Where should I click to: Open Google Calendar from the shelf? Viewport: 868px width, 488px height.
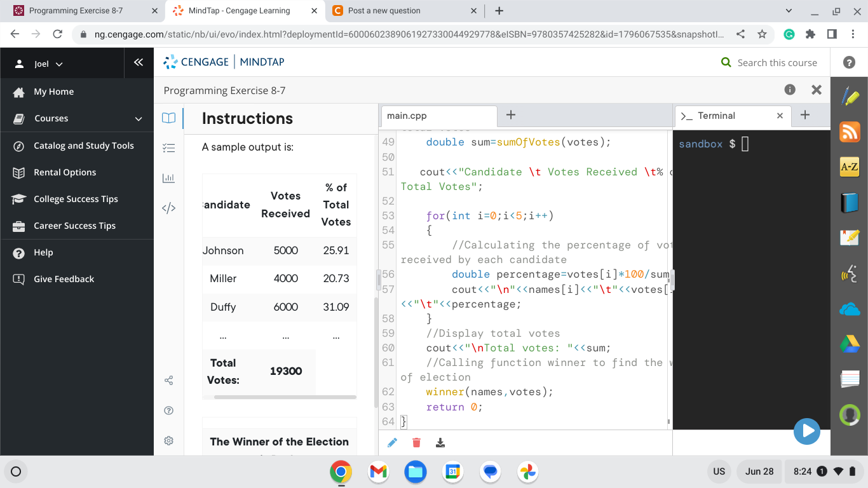click(452, 471)
